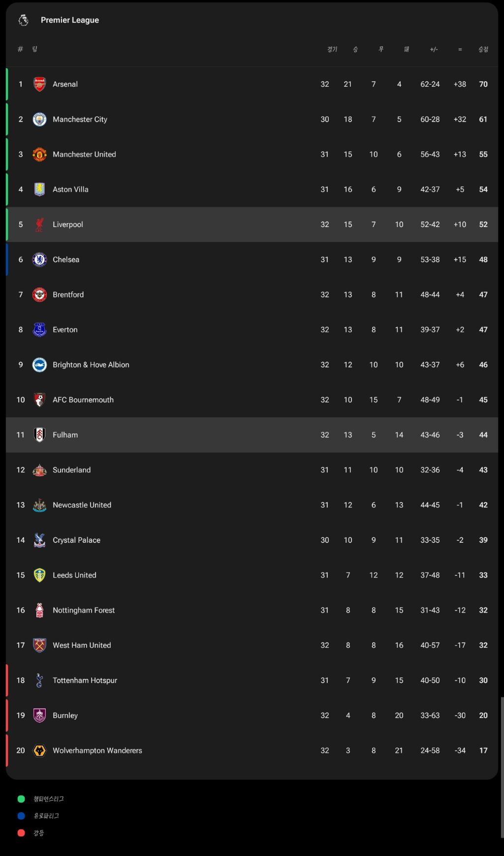Click the Brighton & Hove Albion badge
This screenshot has height=856, width=504.
(39, 364)
